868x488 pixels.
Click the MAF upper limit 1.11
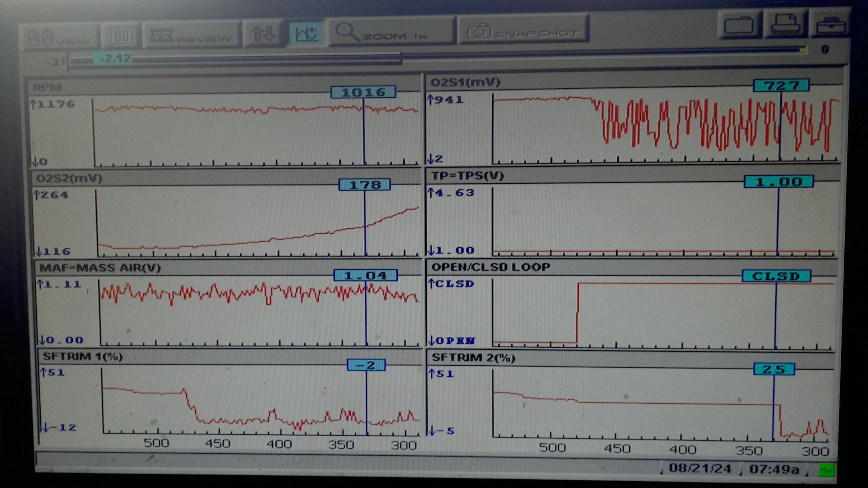pos(59,284)
